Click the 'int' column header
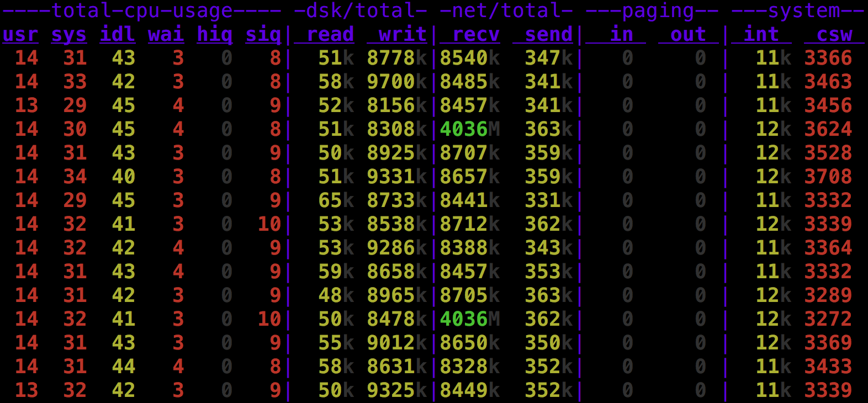 (761, 34)
